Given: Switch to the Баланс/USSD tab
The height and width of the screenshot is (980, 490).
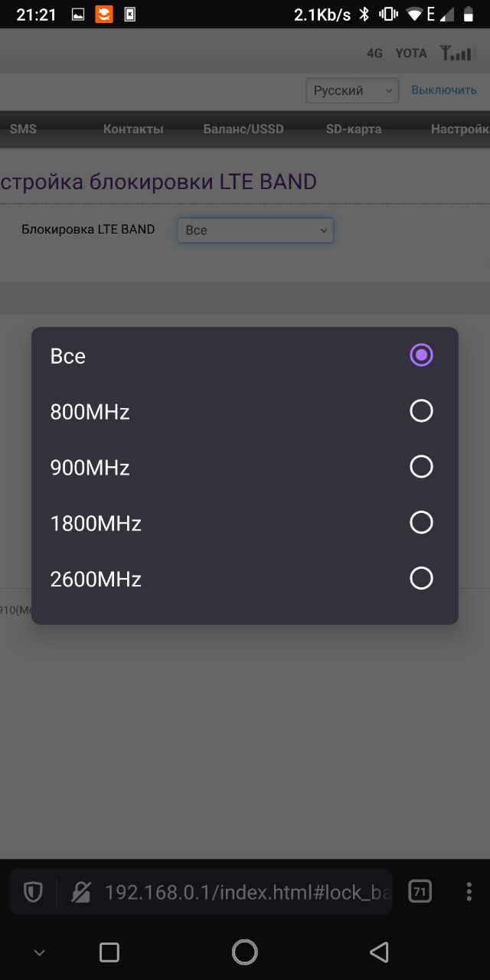Looking at the screenshot, I should (243, 129).
